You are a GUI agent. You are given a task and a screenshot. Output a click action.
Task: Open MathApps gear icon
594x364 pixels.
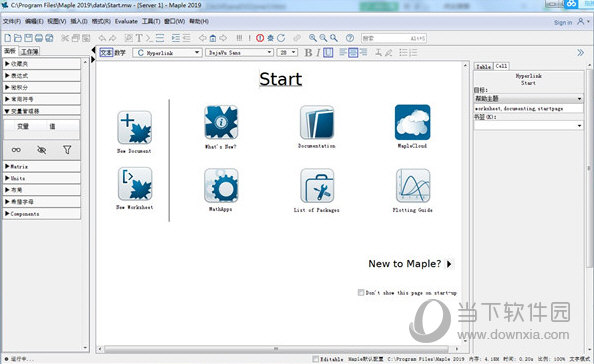pyautogui.click(x=221, y=186)
